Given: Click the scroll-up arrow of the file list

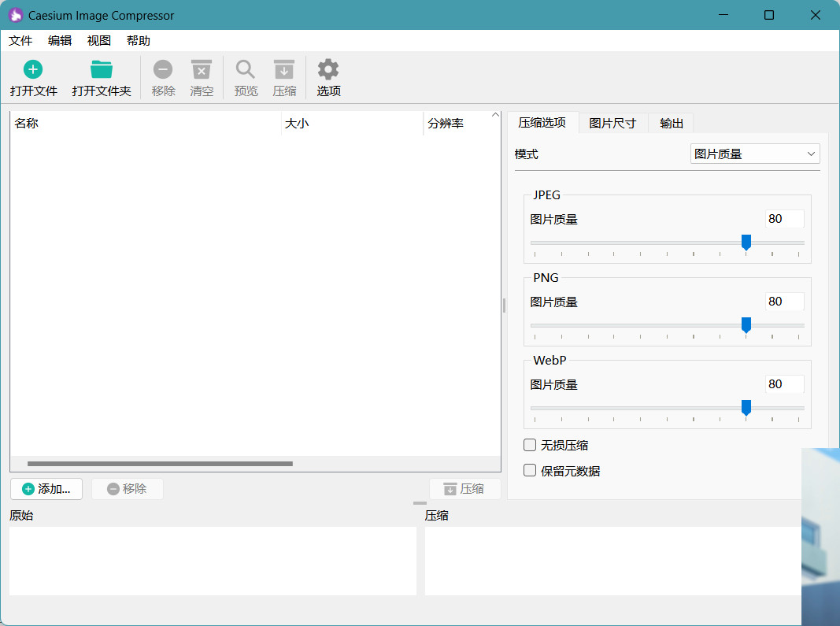Looking at the screenshot, I should point(495,115).
